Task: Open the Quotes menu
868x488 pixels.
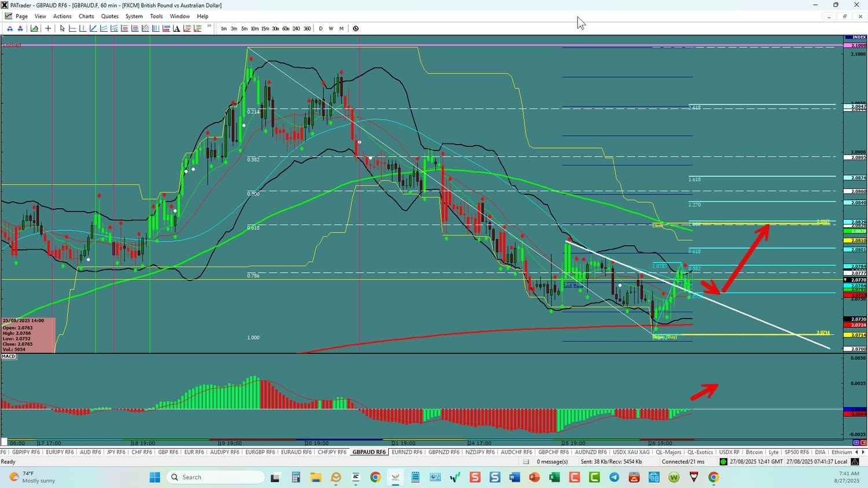Action: 109,16
